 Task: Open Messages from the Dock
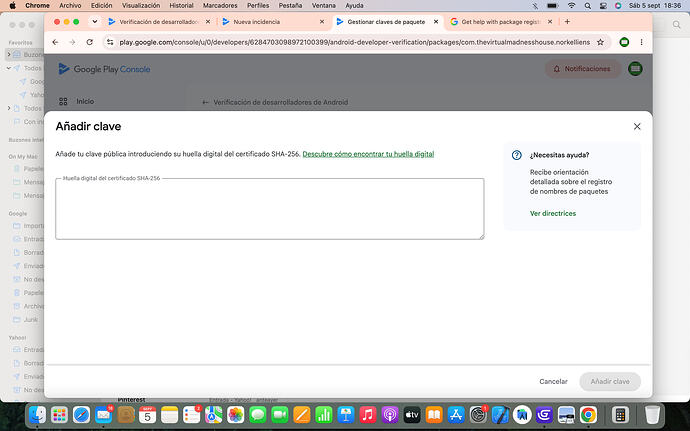[257, 415]
